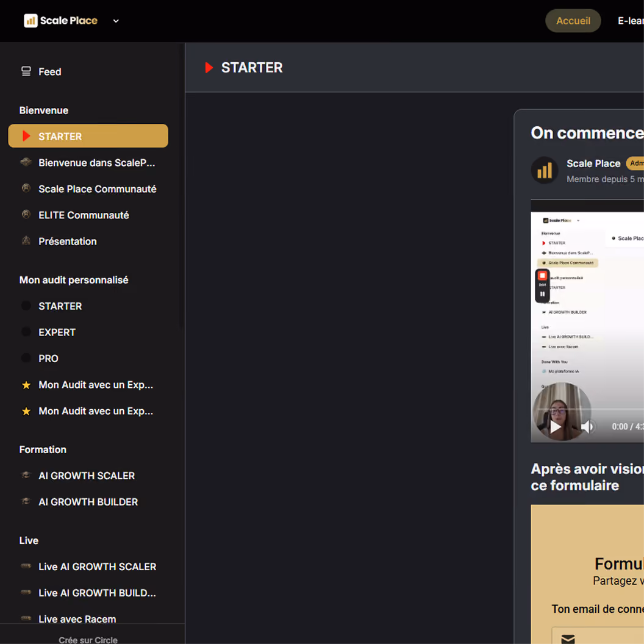Click the icon beside ELITE Communauté

coord(26,215)
